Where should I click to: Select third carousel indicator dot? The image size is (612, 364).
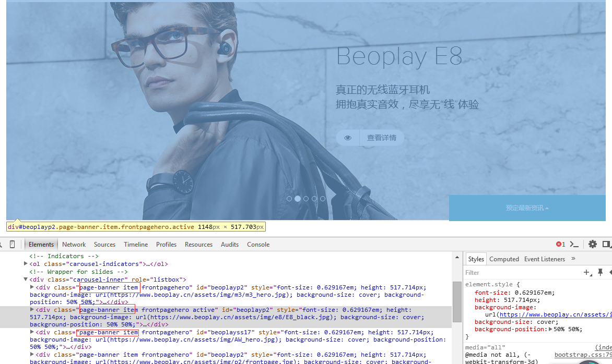(x=306, y=199)
